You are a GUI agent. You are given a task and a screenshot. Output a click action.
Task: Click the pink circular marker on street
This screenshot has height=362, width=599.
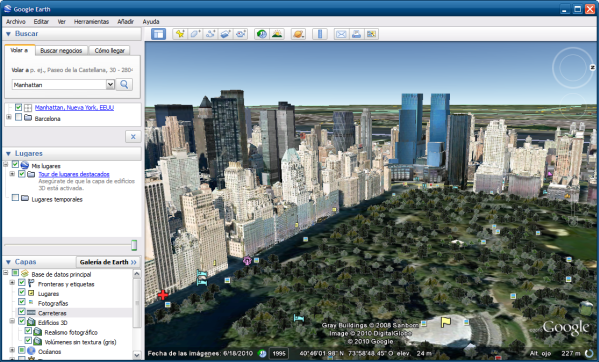(x=247, y=261)
